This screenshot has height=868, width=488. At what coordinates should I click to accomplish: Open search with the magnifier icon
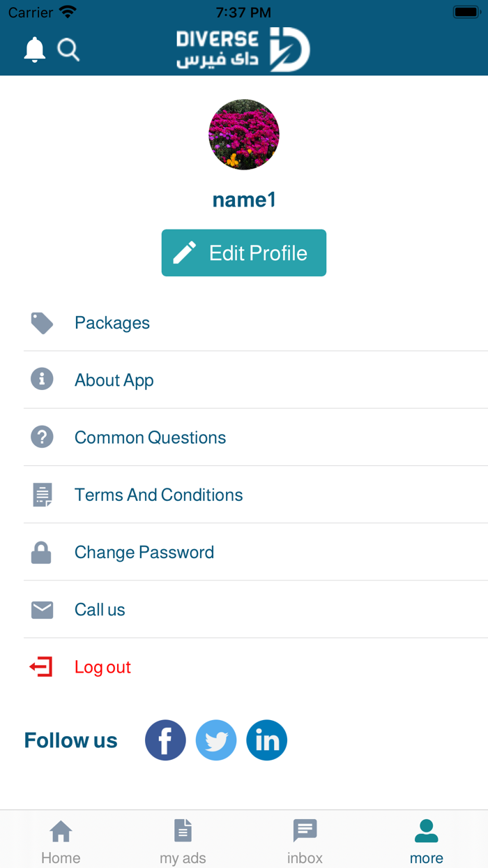click(68, 50)
